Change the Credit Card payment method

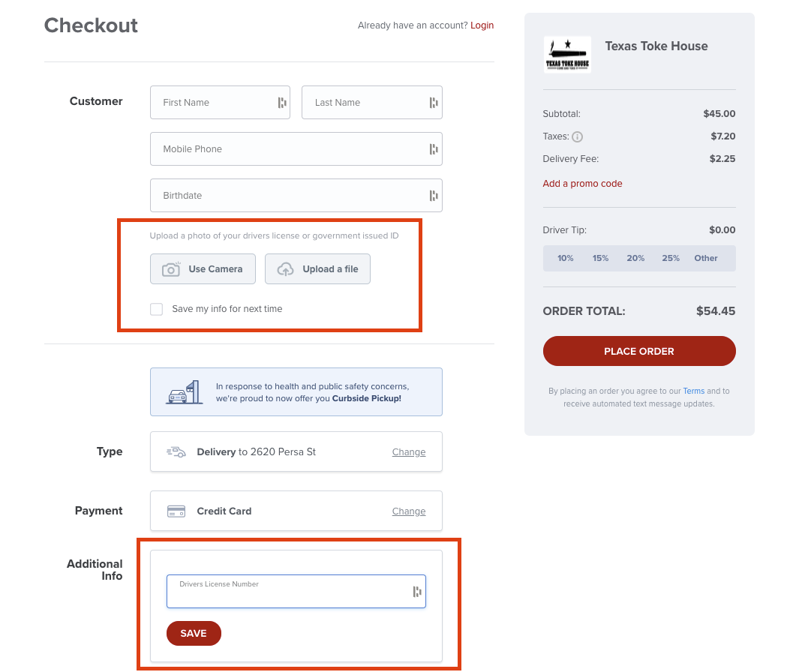point(409,511)
